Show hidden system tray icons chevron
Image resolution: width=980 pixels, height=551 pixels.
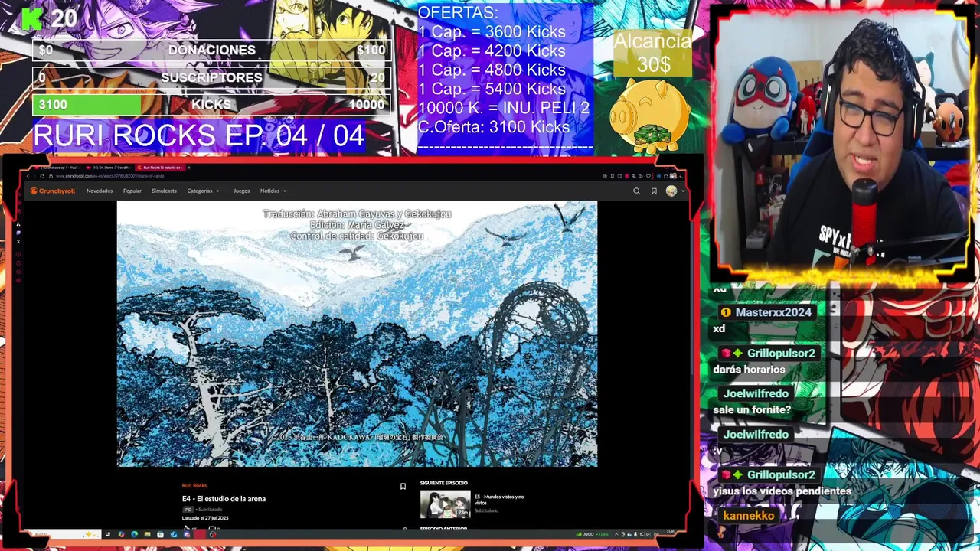coord(616,534)
